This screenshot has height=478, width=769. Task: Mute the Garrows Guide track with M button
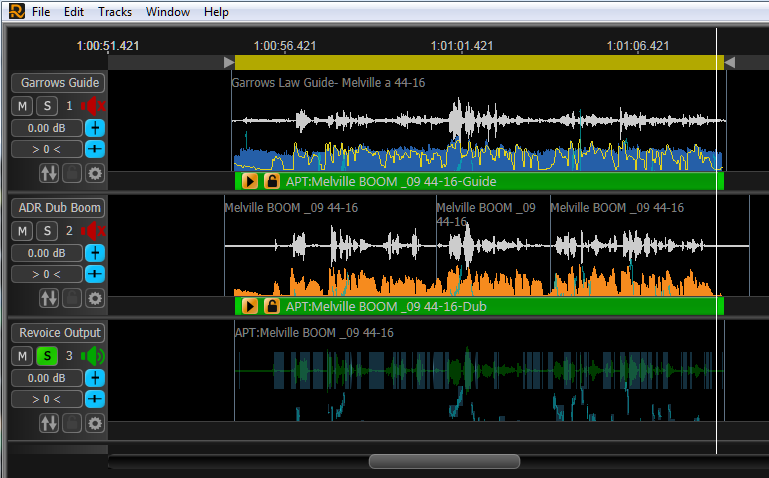pyautogui.click(x=22, y=106)
